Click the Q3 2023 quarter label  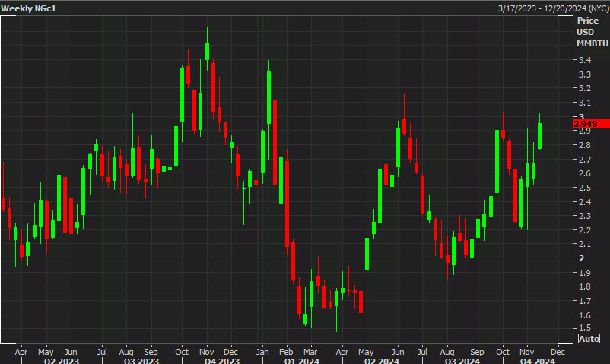click(x=141, y=361)
